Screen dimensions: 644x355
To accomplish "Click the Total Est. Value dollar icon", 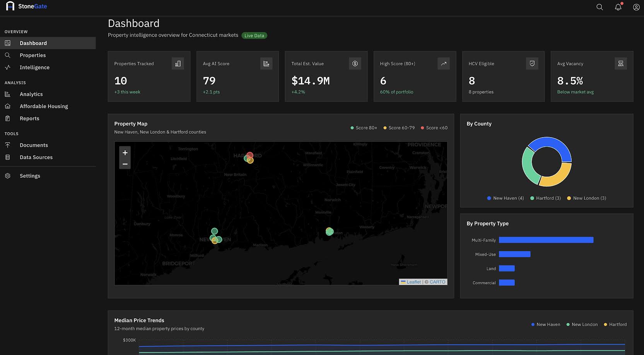I will point(355,63).
